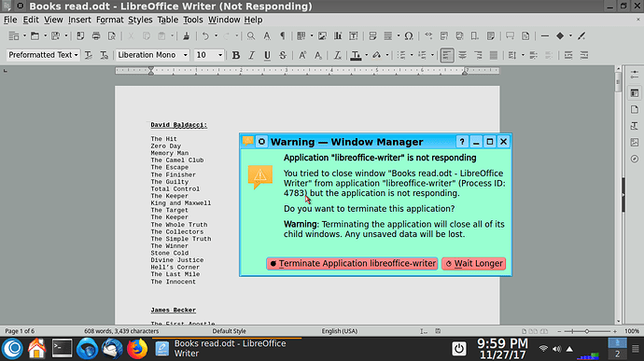Expand the Highlighting Color dropdown arrow
This screenshot has height=361, width=644.
pyautogui.click(x=387, y=55)
